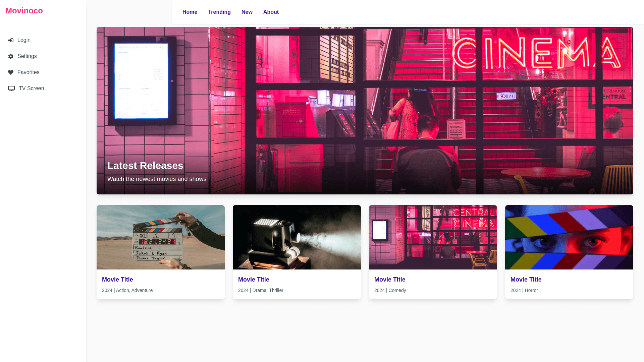Viewport: 644px width, 362px height.
Task: Open the film projector movie thumbnail
Action: [297, 237]
